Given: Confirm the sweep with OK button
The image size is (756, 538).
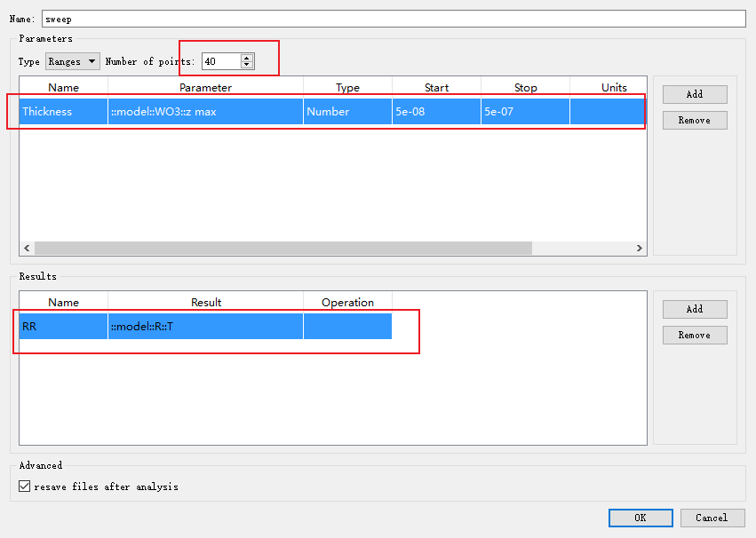Looking at the screenshot, I should tap(640, 518).
